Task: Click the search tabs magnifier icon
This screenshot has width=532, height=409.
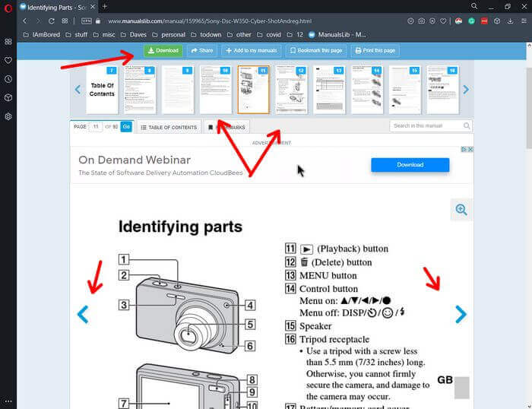Action: pos(474,6)
